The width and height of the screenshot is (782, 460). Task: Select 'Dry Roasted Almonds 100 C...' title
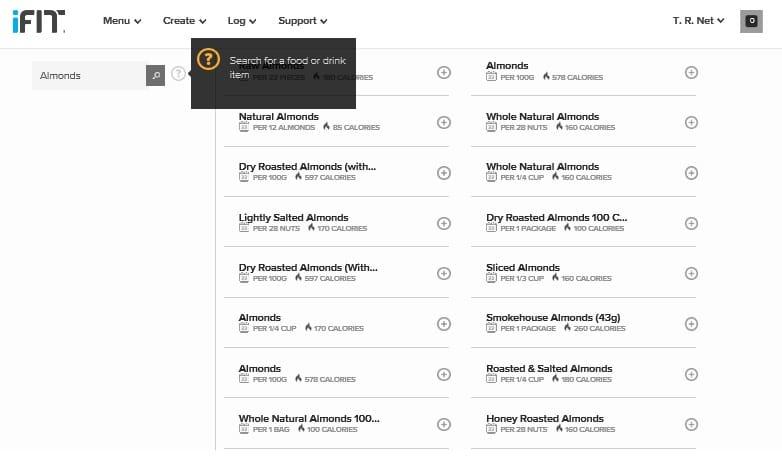[x=557, y=218]
